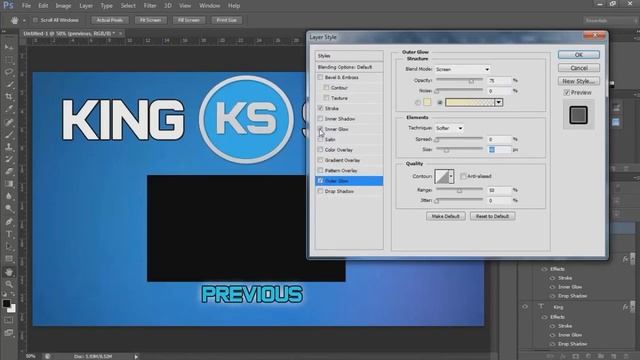Click the solid glow color swatch
This screenshot has width=640, height=360.
click(427, 102)
